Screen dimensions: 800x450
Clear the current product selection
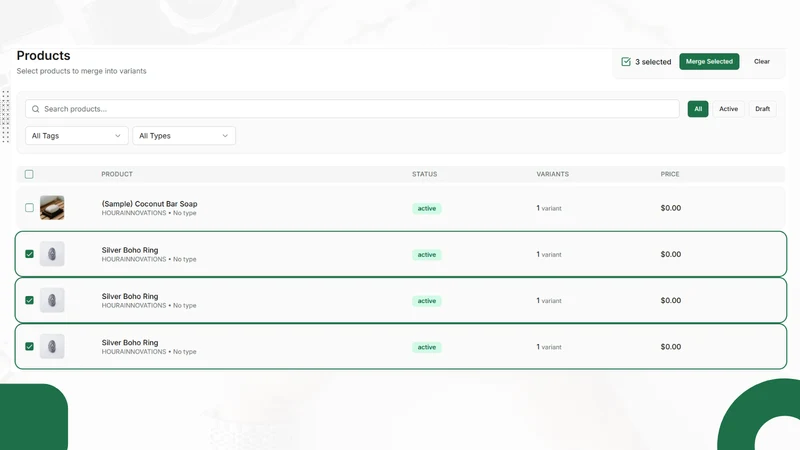761,61
